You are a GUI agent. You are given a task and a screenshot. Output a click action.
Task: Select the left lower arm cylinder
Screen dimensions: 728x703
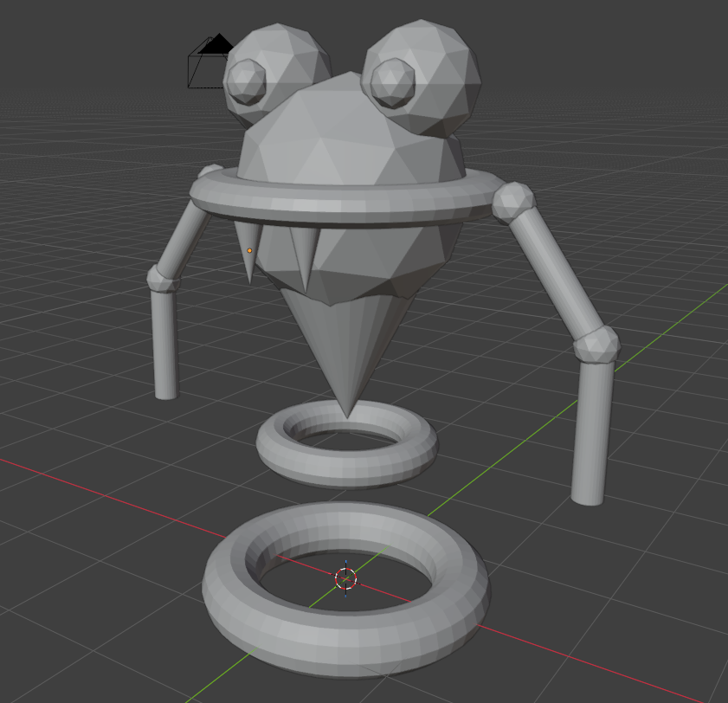pyautogui.click(x=164, y=344)
